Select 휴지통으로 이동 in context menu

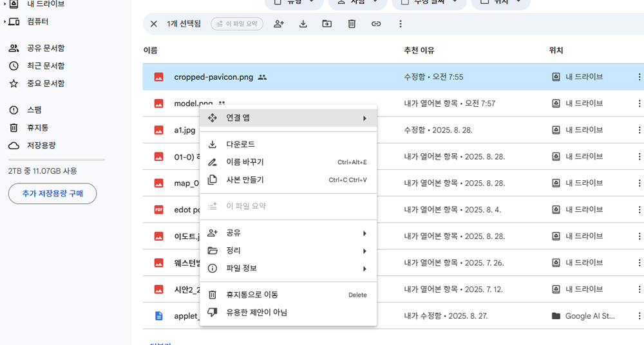(252, 295)
